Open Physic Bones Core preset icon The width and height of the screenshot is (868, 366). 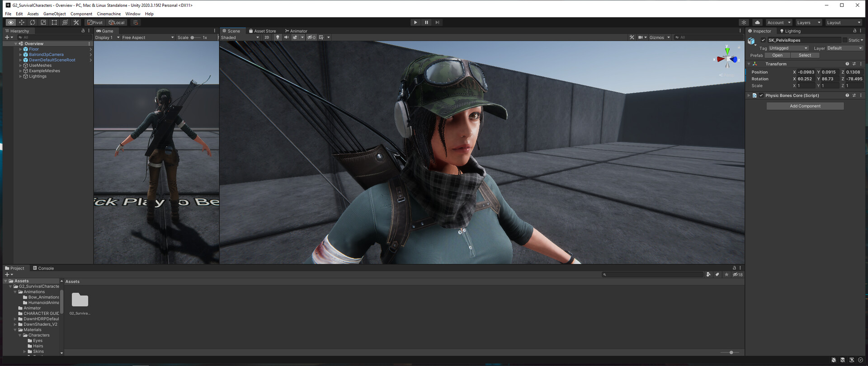(x=854, y=95)
